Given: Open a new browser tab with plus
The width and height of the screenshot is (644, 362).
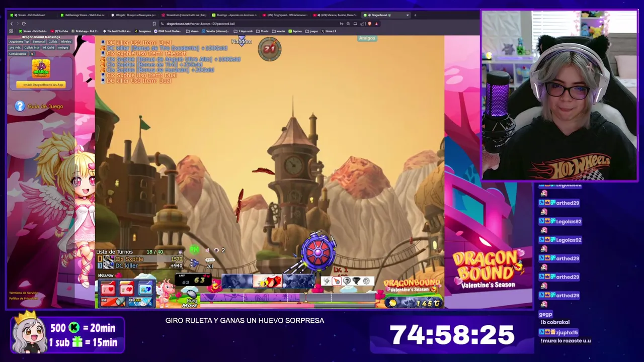Looking at the screenshot, I should click(x=415, y=15).
